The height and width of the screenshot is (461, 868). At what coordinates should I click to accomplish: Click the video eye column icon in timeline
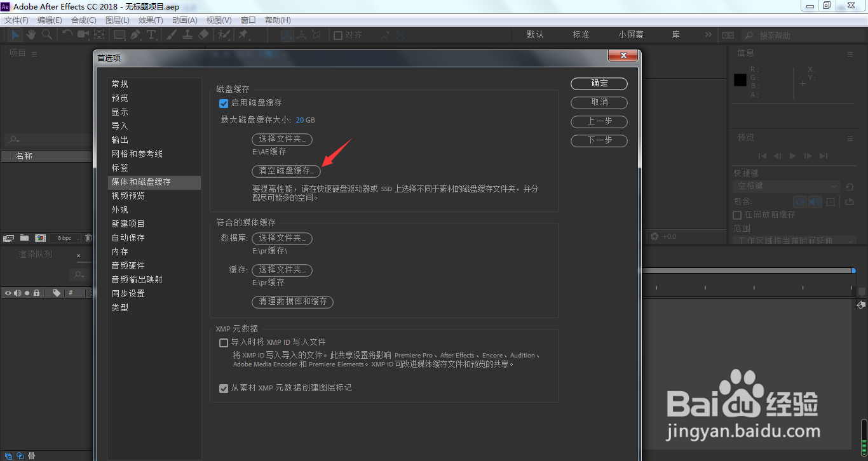tap(8, 293)
